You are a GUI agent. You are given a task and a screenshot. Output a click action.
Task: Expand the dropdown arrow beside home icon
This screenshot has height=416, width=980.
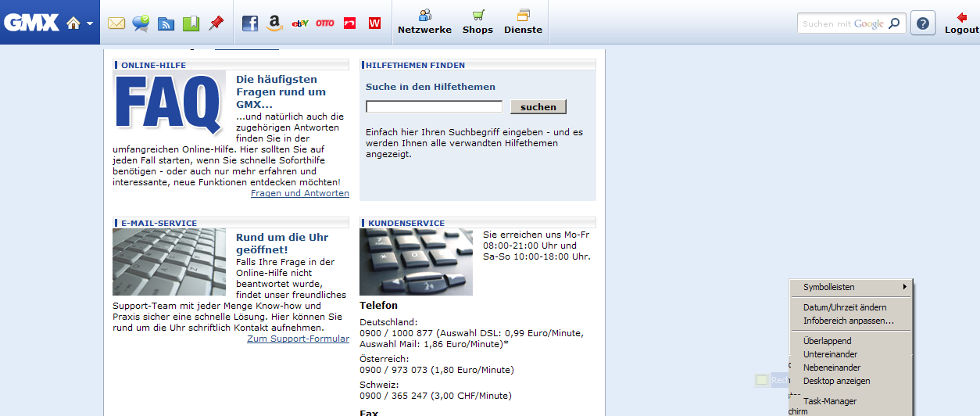click(x=90, y=23)
